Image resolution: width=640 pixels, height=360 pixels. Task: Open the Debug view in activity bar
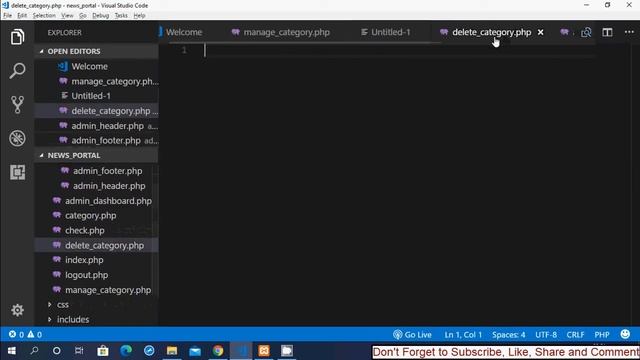17,138
